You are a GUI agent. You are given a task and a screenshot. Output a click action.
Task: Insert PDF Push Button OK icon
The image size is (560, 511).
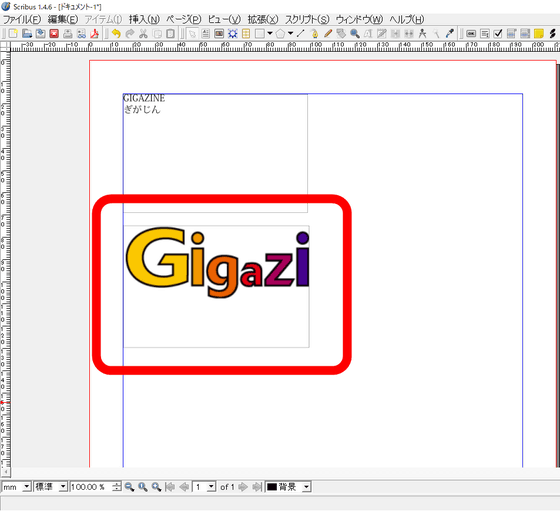pos(471,34)
